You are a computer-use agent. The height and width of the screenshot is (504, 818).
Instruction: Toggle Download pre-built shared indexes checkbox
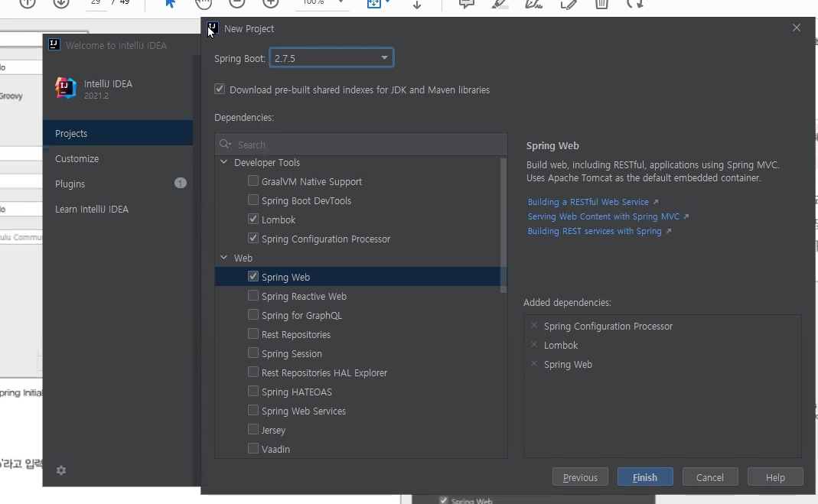(220, 89)
